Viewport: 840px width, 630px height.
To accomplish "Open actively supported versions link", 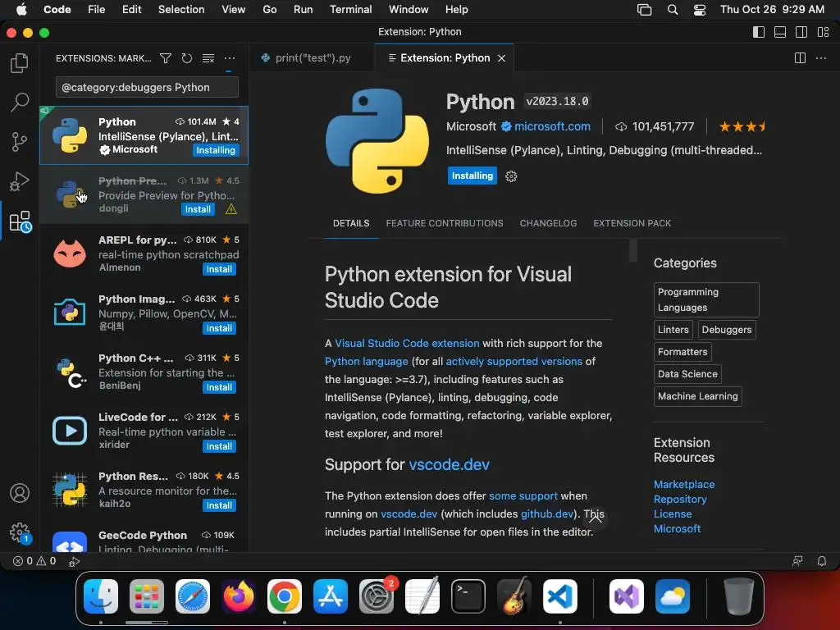I will click(x=514, y=361).
